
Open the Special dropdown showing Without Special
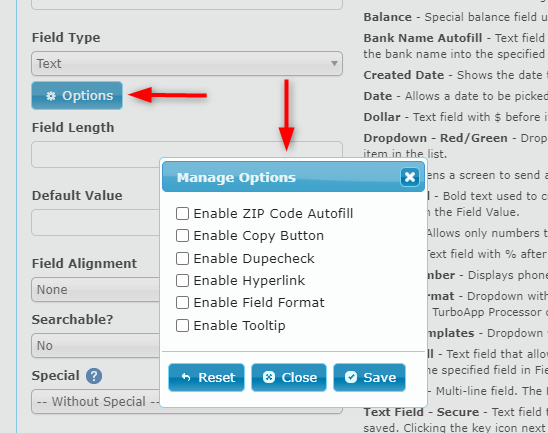[x=96, y=402]
